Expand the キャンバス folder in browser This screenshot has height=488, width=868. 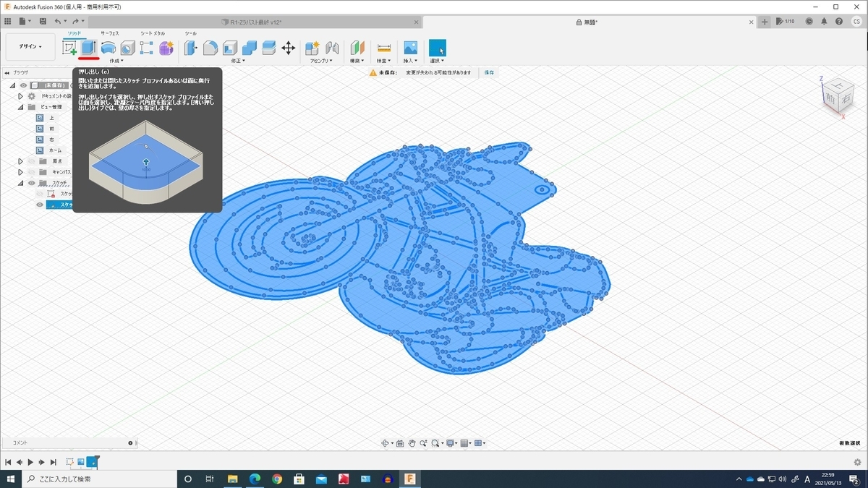pyautogui.click(x=20, y=172)
